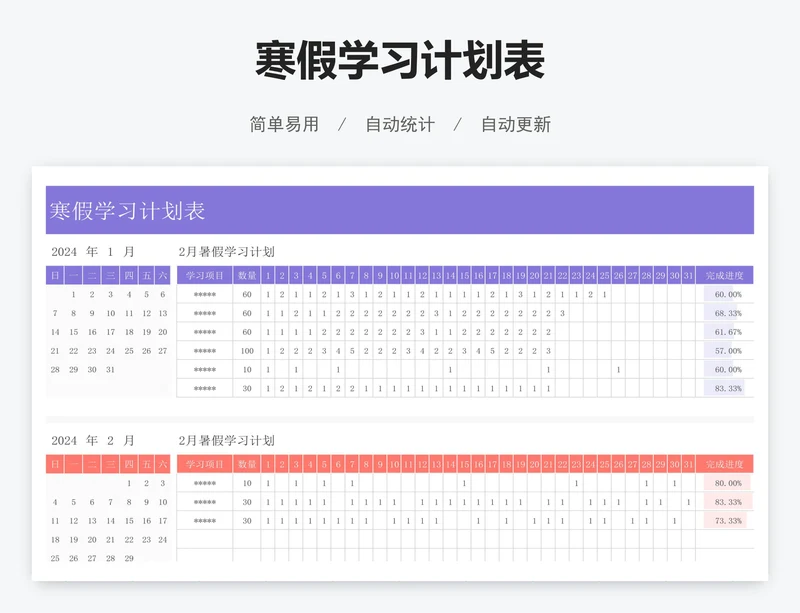Click the 57.00% progress bar cell
Image resolution: width=800 pixels, height=613 pixels.
[x=724, y=351]
